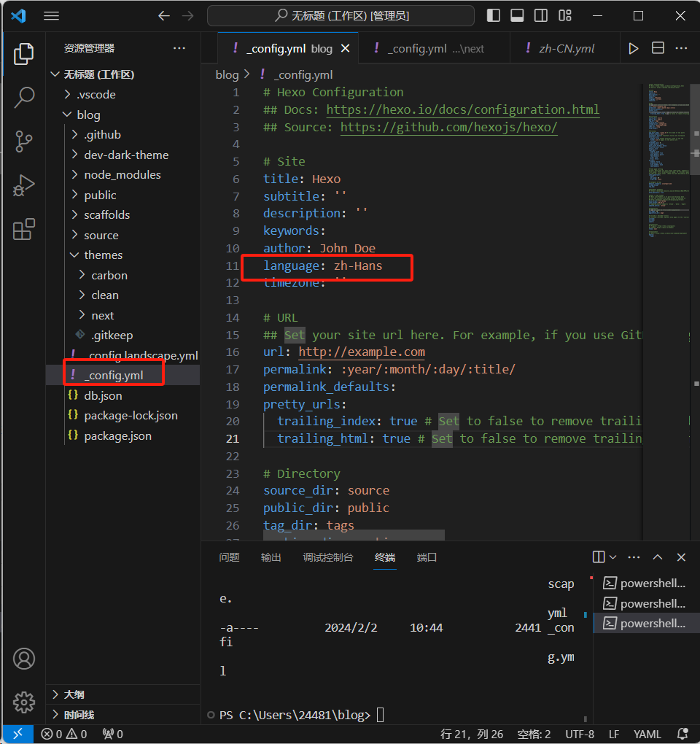Open the hexo.io docs configuration link
Viewport: 700px width, 744px height.
tap(462, 109)
